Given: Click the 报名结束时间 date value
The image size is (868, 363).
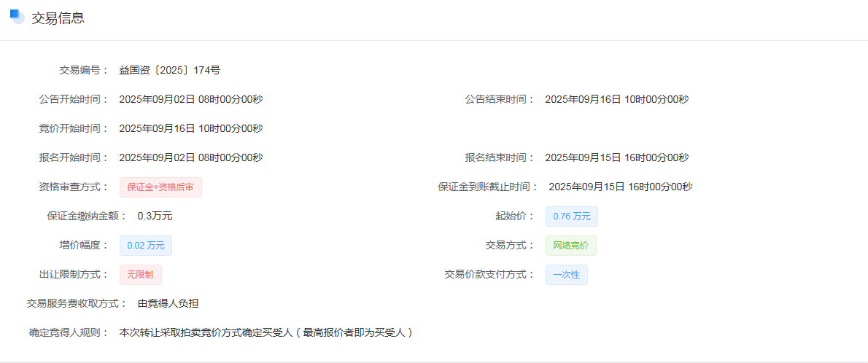Looking at the screenshot, I should click(617, 157).
